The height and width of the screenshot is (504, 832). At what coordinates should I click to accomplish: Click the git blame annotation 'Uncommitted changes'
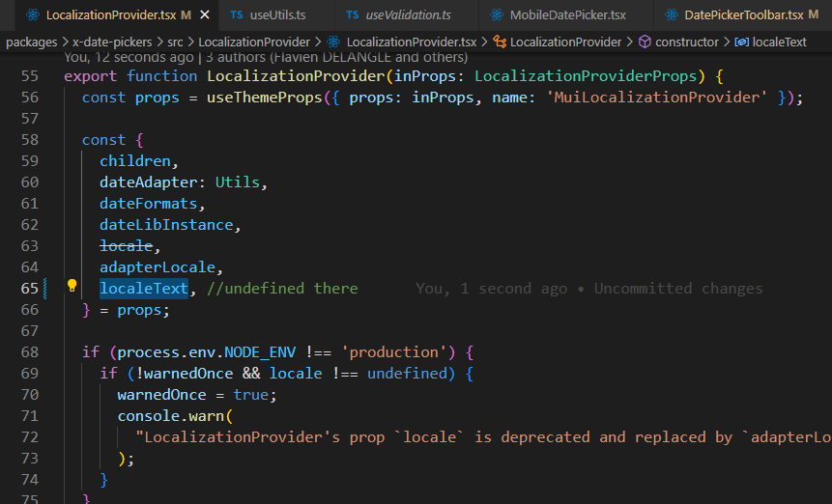coord(678,289)
